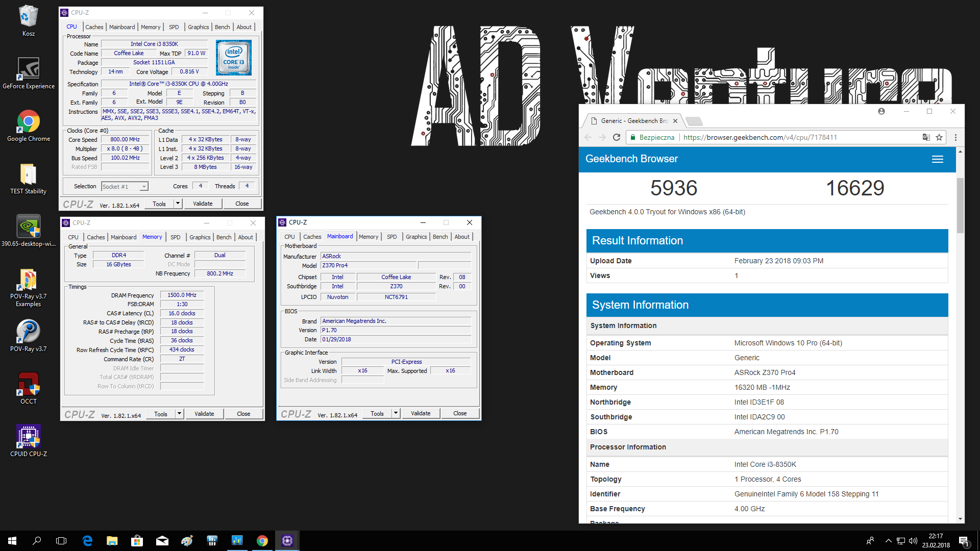
Task: Open SPD tab in Memory CPU-Z window
Action: [x=176, y=237]
